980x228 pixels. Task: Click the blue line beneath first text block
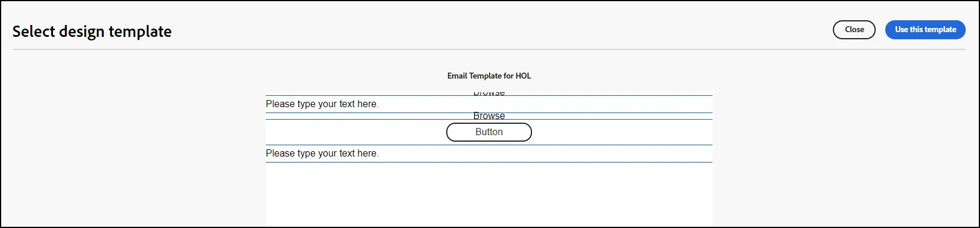[x=489, y=113]
